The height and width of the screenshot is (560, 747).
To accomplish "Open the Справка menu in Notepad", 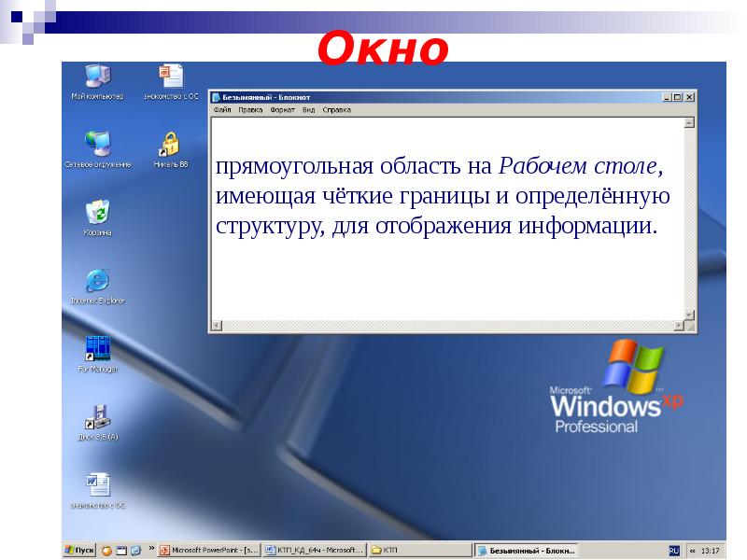I will pos(337,109).
